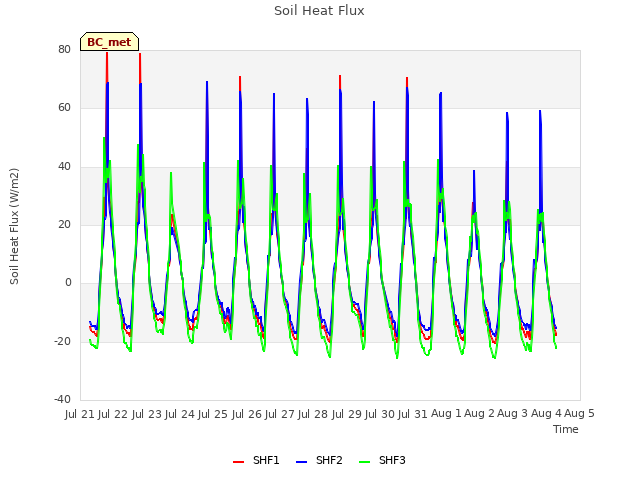Click the blue SHF2 legend line swatch
Screen dimensions: 640x480
(x=301, y=462)
